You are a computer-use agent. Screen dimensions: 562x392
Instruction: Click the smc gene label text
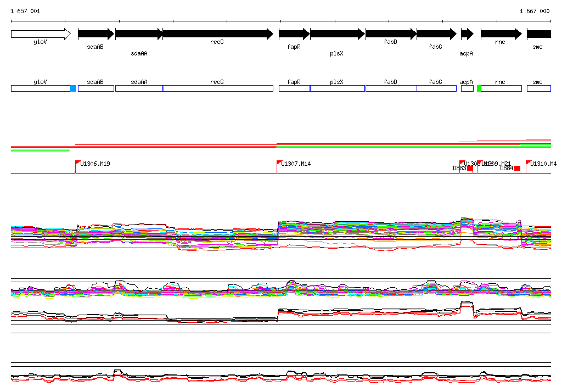click(x=537, y=47)
